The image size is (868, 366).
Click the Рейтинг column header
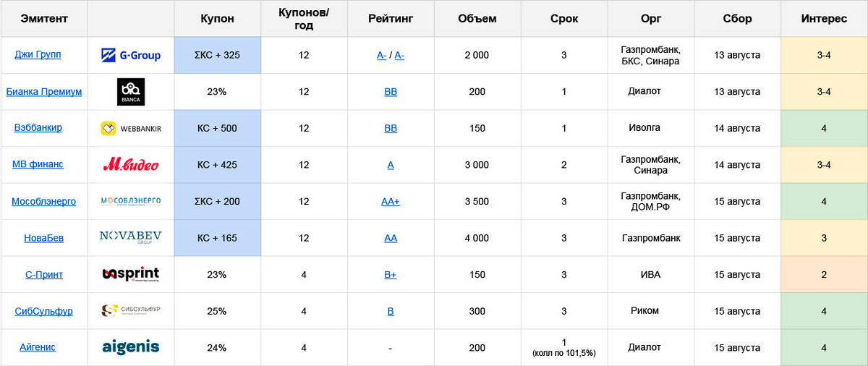tap(391, 19)
